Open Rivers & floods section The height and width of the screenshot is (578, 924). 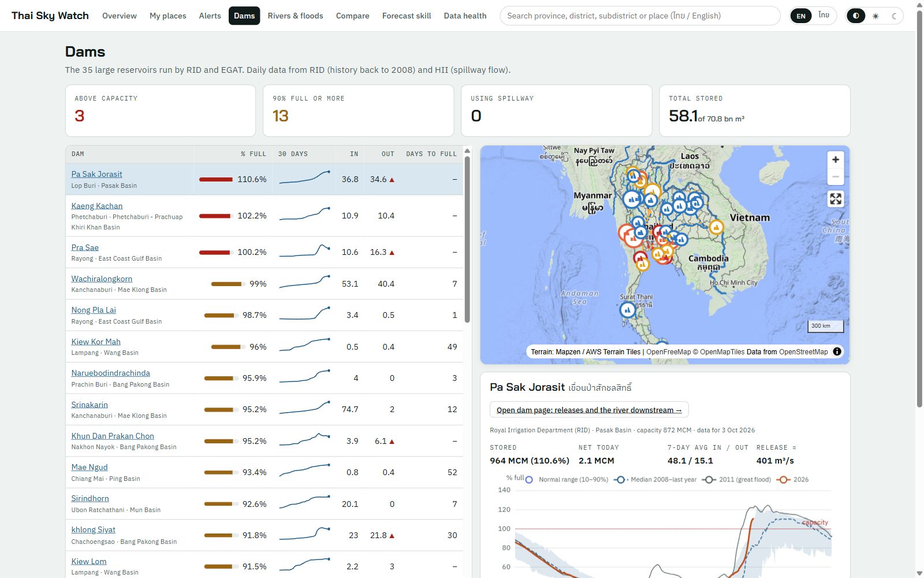point(295,16)
